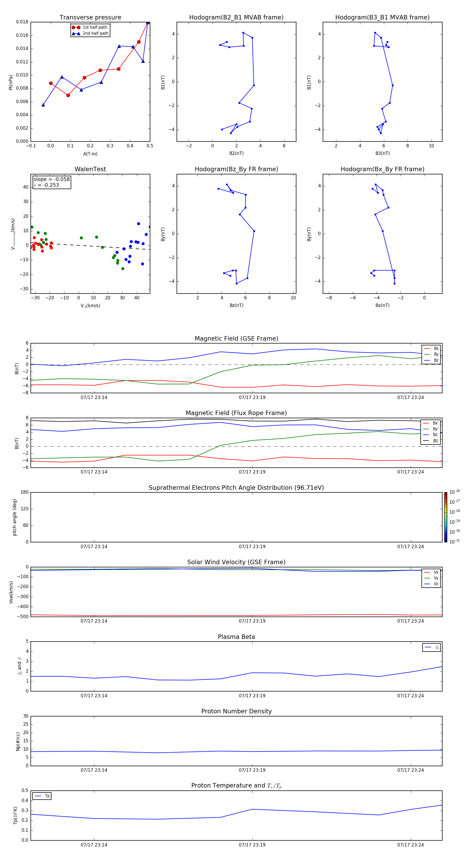Click the 'V_A(km/s)' x-axis label
The image size is (473, 868).
click(x=90, y=306)
